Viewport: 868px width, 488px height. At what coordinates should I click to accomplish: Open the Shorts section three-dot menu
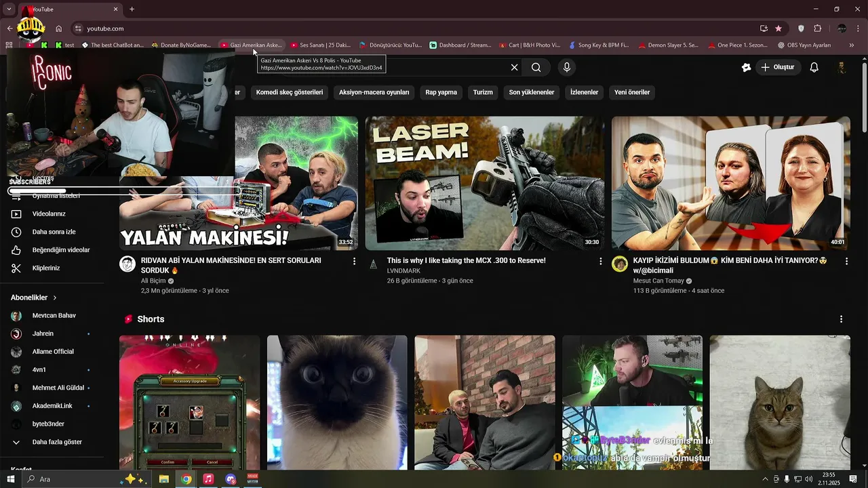pyautogui.click(x=842, y=319)
